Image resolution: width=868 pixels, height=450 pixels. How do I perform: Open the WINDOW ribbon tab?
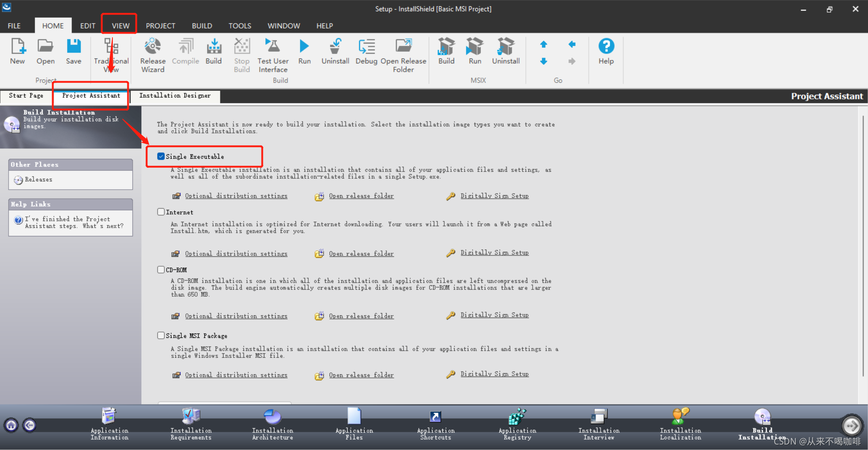[x=284, y=26]
